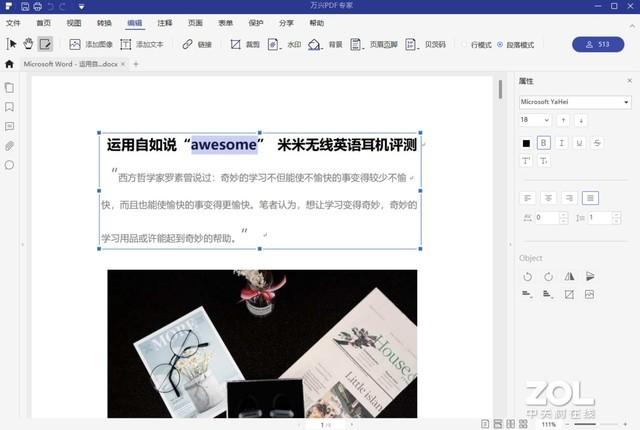
Task: Open the black font color swatch
Action: point(526,143)
